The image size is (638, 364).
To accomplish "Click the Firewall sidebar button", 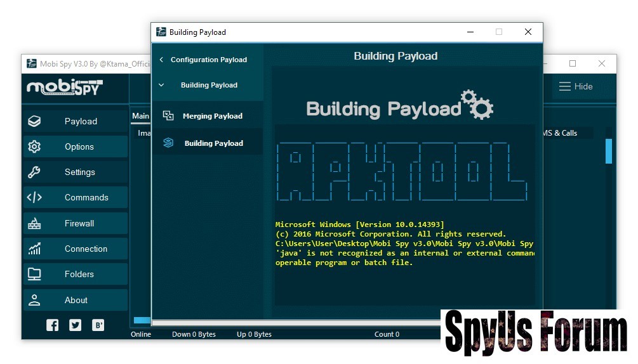I will [79, 223].
